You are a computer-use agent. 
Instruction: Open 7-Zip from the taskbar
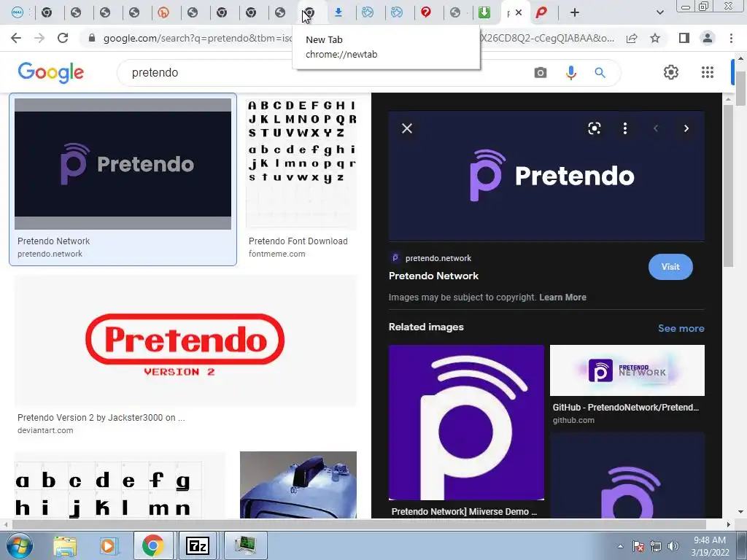197,545
